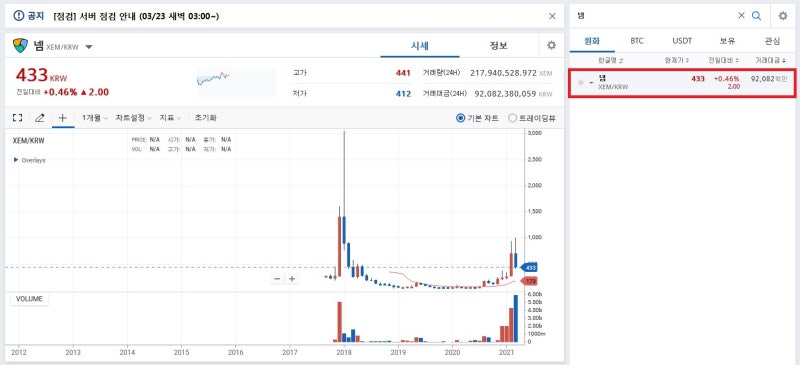Open the 서버 점검 안내 notice
800x365 pixels.
(x=136, y=16)
